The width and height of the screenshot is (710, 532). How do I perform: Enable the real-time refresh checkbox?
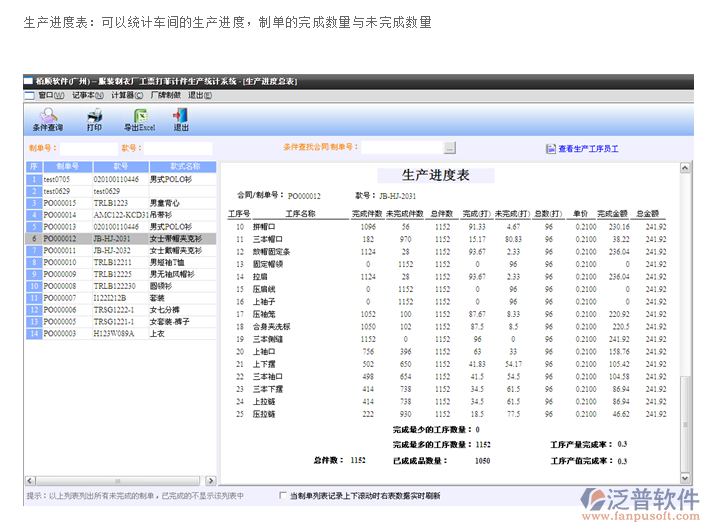point(283,495)
